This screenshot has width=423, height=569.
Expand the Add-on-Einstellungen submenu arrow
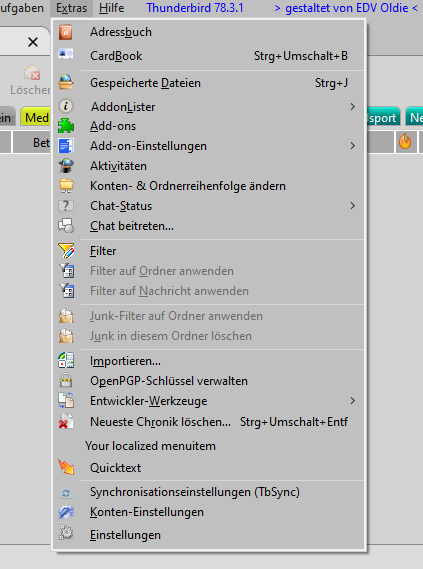(x=353, y=146)
